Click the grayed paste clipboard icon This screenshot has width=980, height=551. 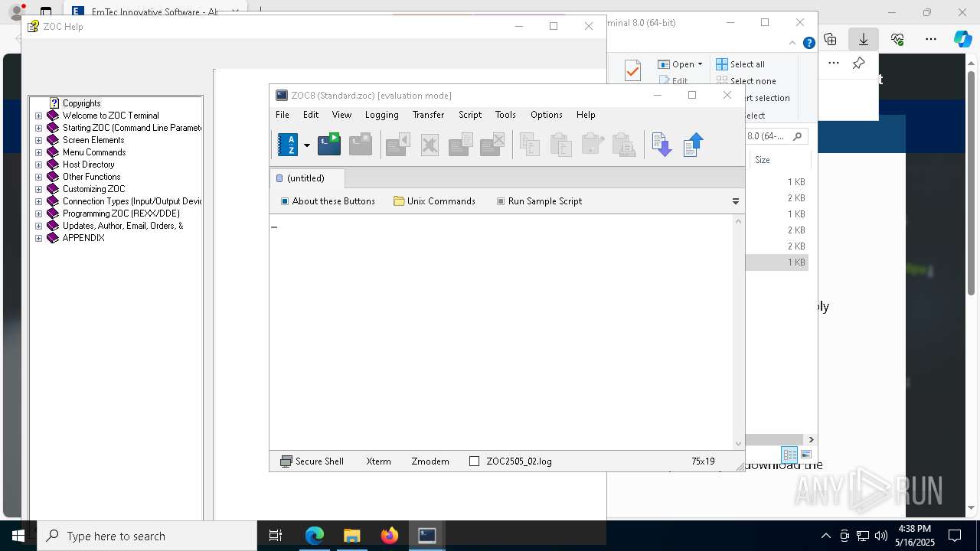pos(561,144)
